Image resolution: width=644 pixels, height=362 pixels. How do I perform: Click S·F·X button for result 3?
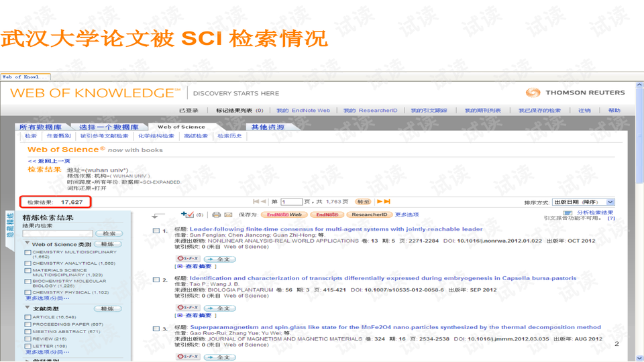[188, 356]
